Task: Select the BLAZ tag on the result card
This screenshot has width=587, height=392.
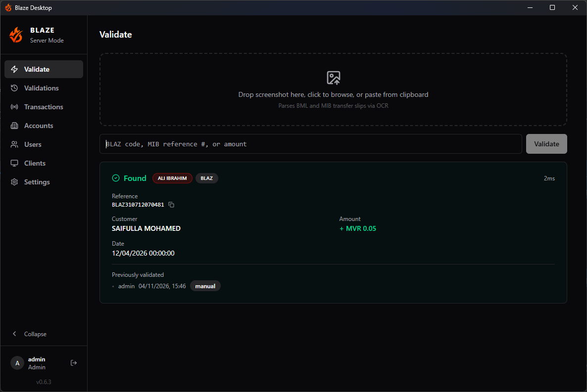Action: coord(206,178)
